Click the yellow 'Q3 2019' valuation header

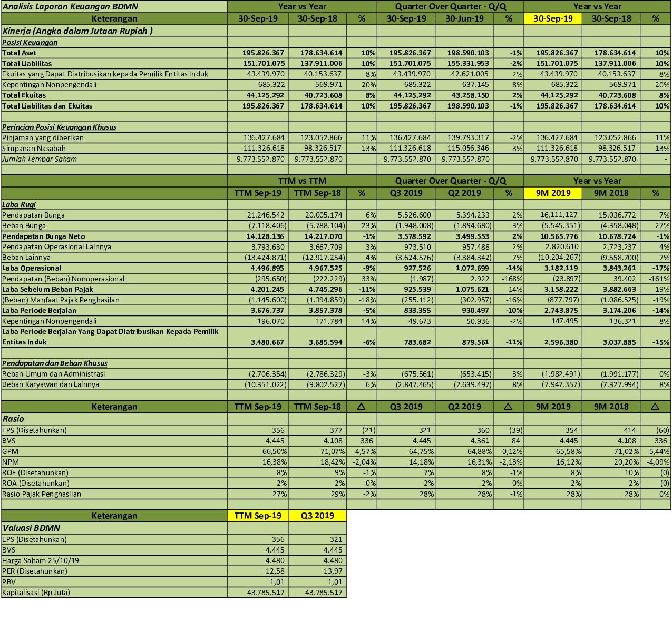[x=317, y=516]
